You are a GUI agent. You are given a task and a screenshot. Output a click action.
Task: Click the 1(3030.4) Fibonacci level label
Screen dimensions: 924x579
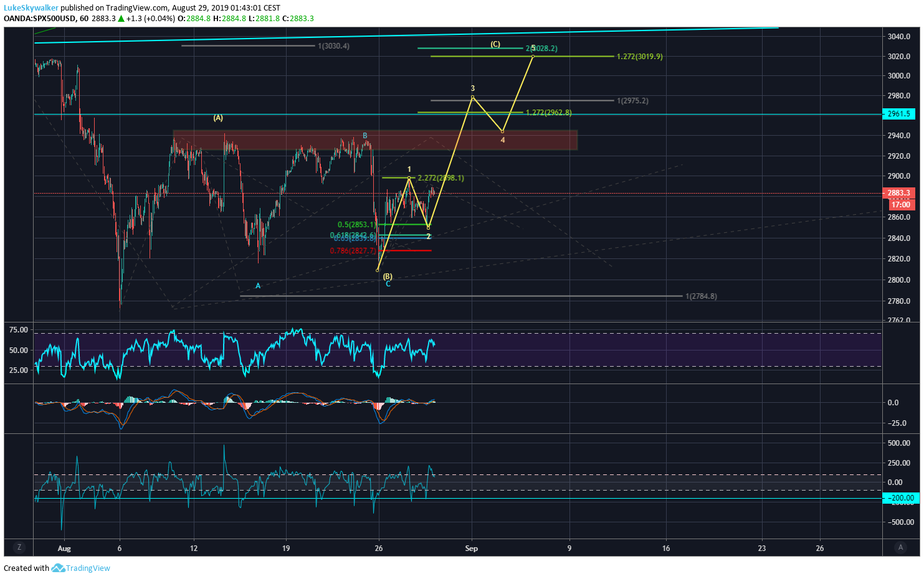(x=333, y=46)
